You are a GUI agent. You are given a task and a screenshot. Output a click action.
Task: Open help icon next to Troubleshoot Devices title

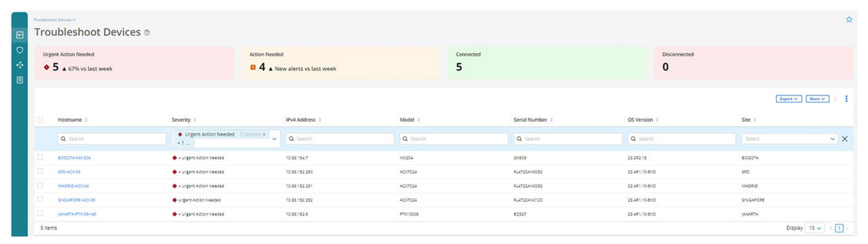pyautogui.click(x=147, y=33)
